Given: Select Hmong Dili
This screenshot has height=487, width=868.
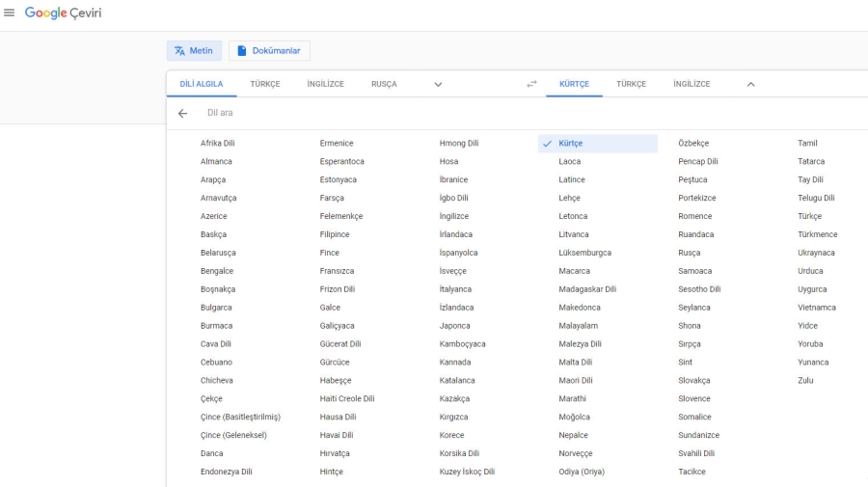Looking at the screenshot, I should (459, 144).
